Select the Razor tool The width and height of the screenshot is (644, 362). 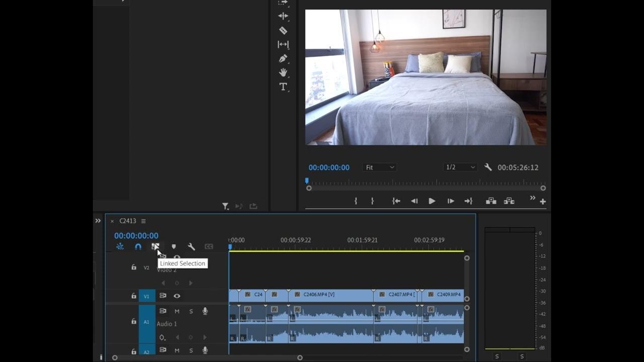point(283,30)
